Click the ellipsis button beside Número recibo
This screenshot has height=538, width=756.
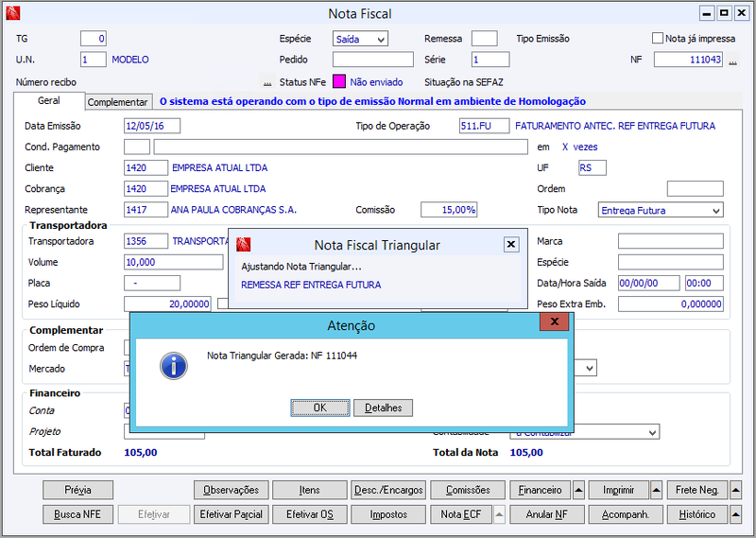coord(267,82)
